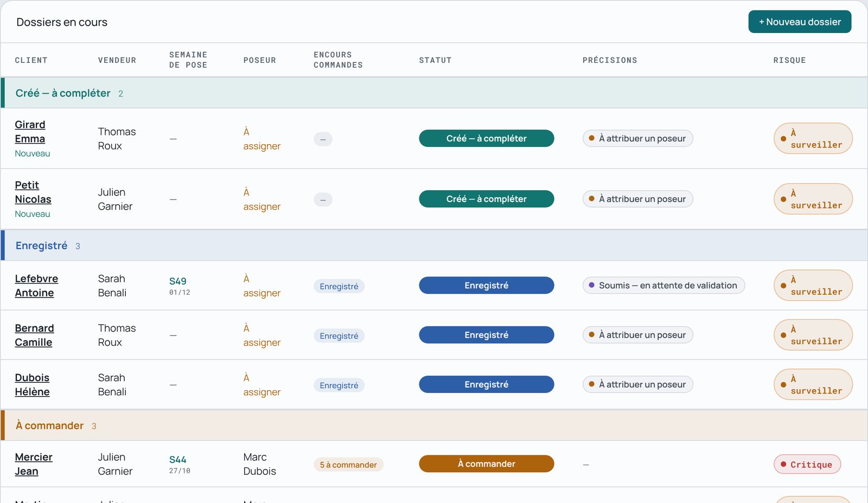Open Dubois Hélène client record

coord(32,385)
